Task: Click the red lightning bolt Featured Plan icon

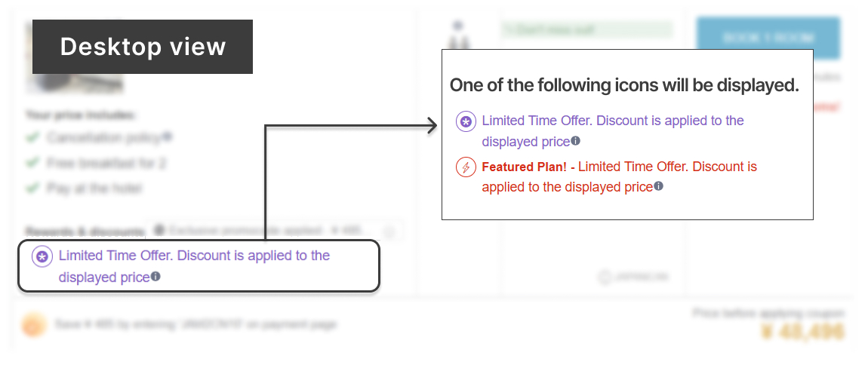Action: click(466, 167)
